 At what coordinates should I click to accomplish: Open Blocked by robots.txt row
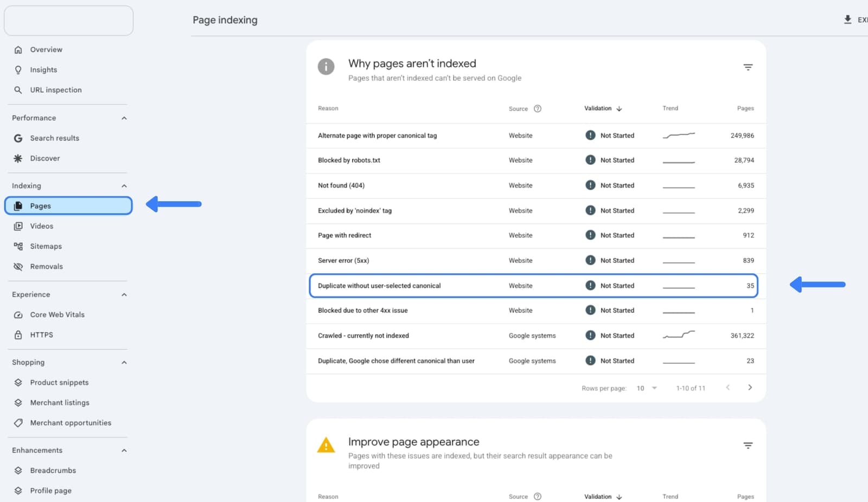(536, 160)
